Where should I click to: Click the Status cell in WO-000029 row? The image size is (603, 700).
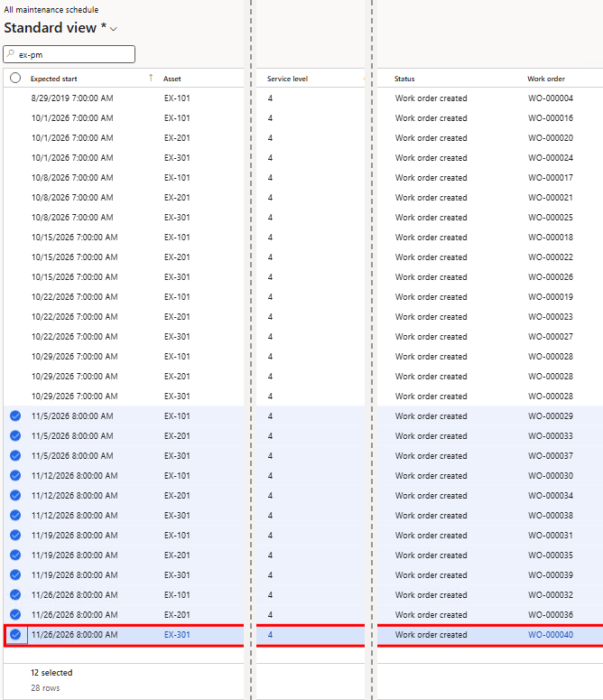pos(431,416)
